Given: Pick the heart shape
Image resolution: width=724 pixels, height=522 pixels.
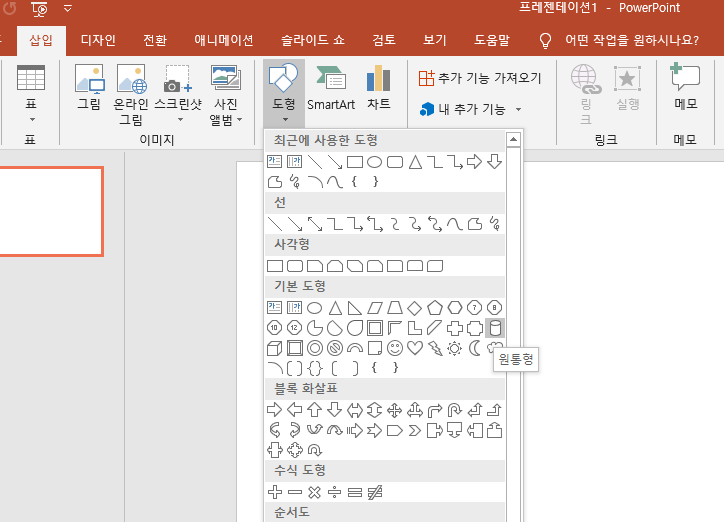Looking at the screenshot, I should [x=415, y=348].
